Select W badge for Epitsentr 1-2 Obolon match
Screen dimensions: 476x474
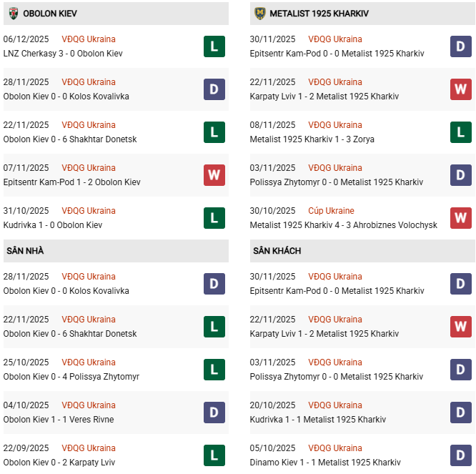214,175
